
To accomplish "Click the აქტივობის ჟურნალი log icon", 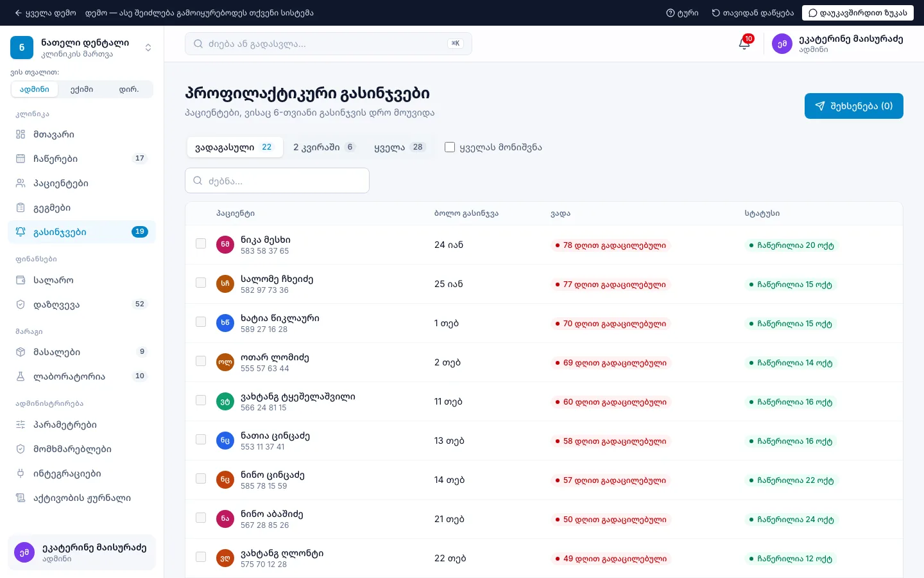I will pyautogui.click(x=21, y=498).
